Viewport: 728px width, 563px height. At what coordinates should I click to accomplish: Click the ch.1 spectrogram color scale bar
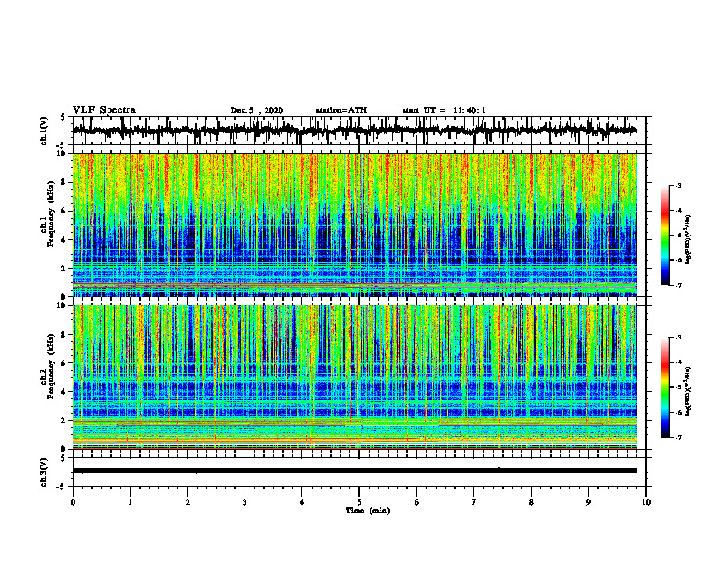[665, 235]
